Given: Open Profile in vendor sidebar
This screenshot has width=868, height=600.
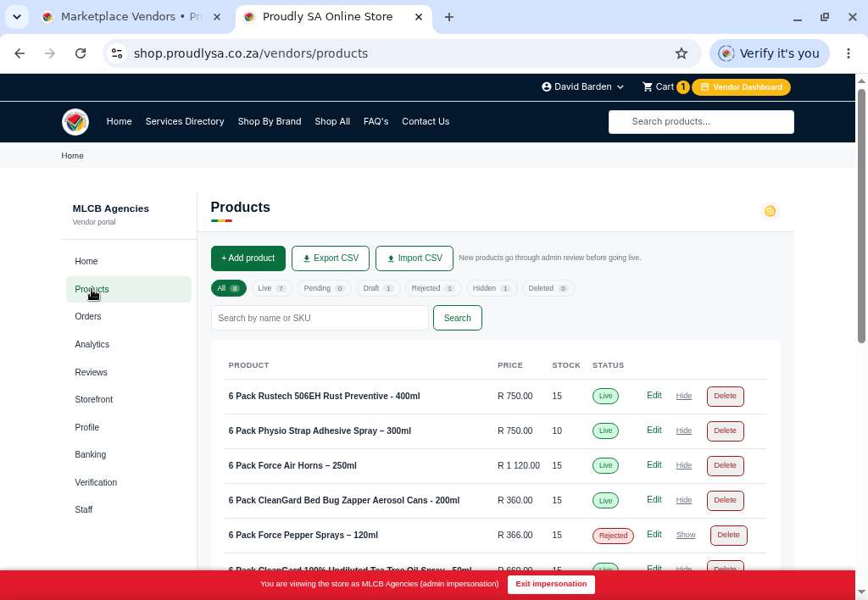Looking at the screenshot, I should click(129, 427).
